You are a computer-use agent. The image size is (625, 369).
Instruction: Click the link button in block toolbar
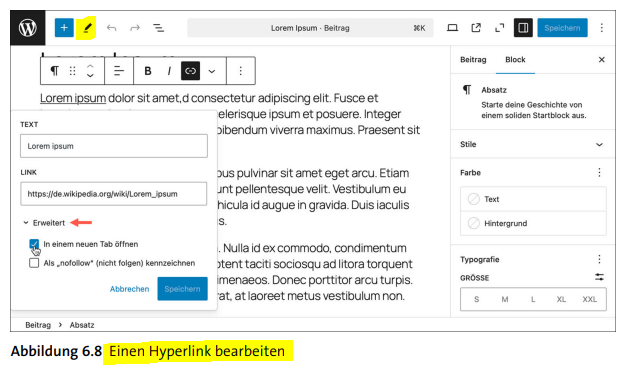pyautogui.click(x=191, y=71)
